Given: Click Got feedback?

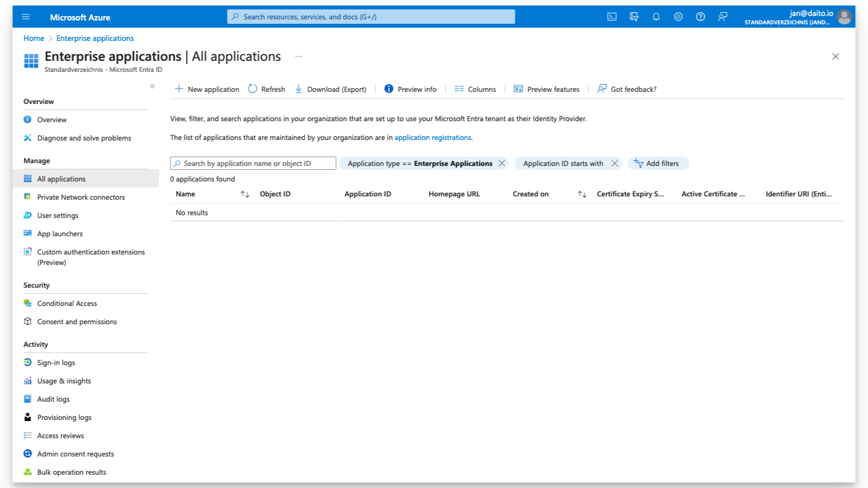Looking at the screenshot, I should (627, 89).
